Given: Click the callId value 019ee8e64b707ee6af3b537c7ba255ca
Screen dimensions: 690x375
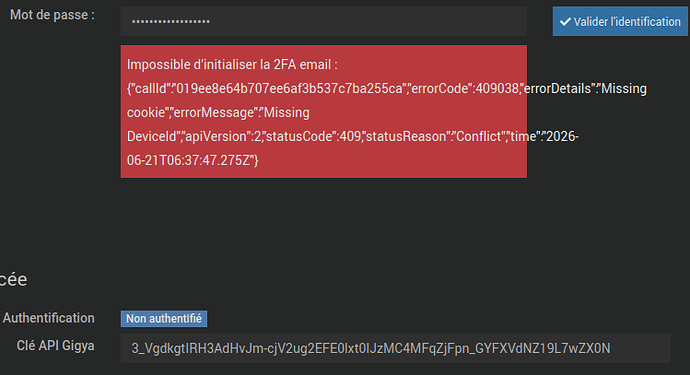Looking at the screenshot, I should click(290, 88).
